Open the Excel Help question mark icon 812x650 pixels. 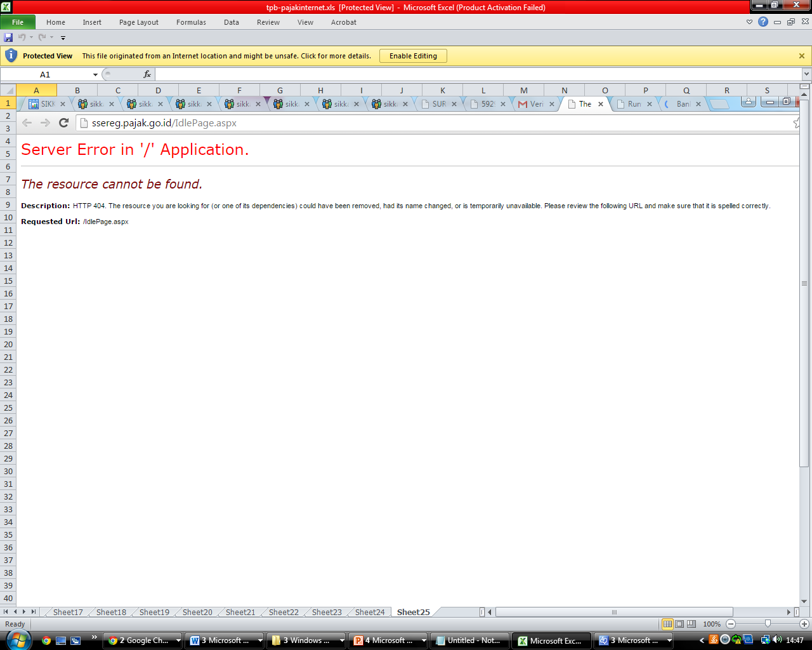[x=763, y=22]
